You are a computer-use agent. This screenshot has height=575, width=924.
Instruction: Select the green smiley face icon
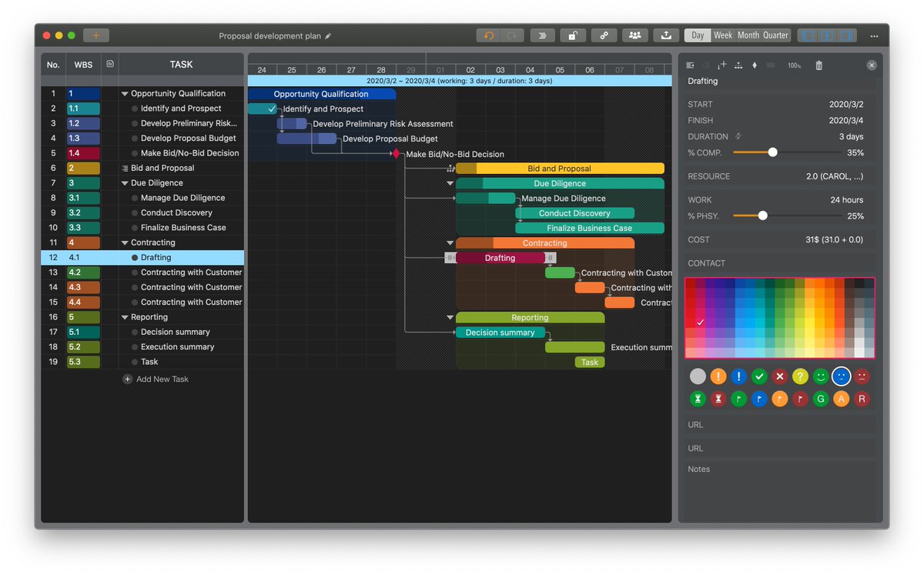821,376
